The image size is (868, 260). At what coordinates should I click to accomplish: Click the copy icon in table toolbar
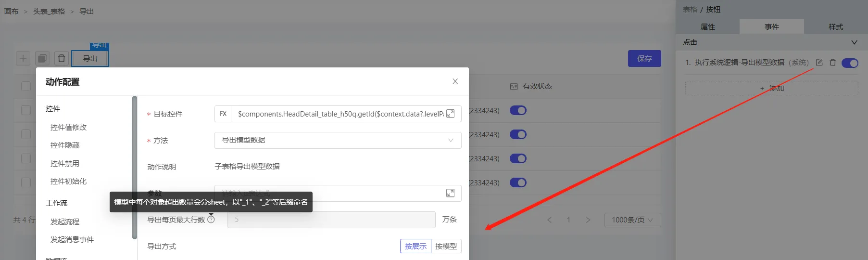(42, 58)
